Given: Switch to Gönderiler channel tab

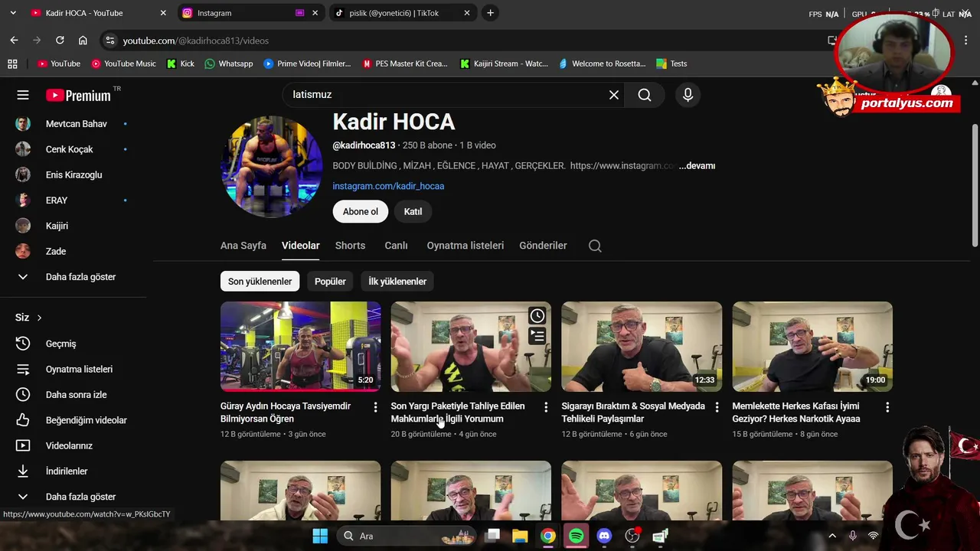Looking at the screenshot, I should pyautogui.click(x=543, y=246).
